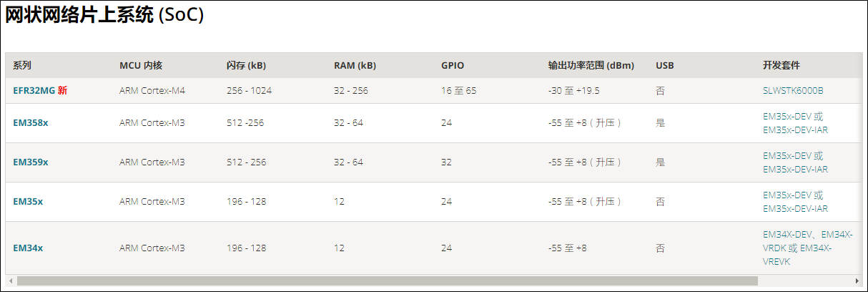The height and width of the screenshot is (292, 868).
Task: Click the MCU 内核 column header
Action: [x=141, y=65]
